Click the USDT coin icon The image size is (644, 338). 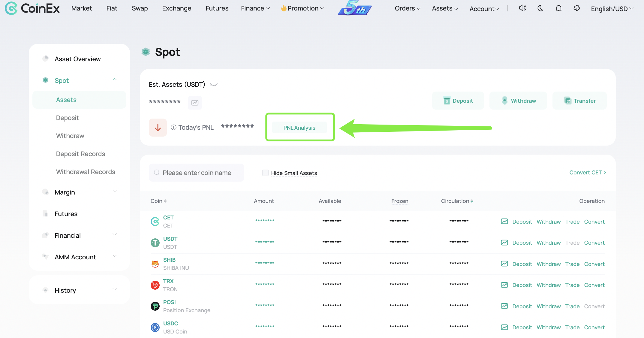pyautogui.click(x=155, y=243)
